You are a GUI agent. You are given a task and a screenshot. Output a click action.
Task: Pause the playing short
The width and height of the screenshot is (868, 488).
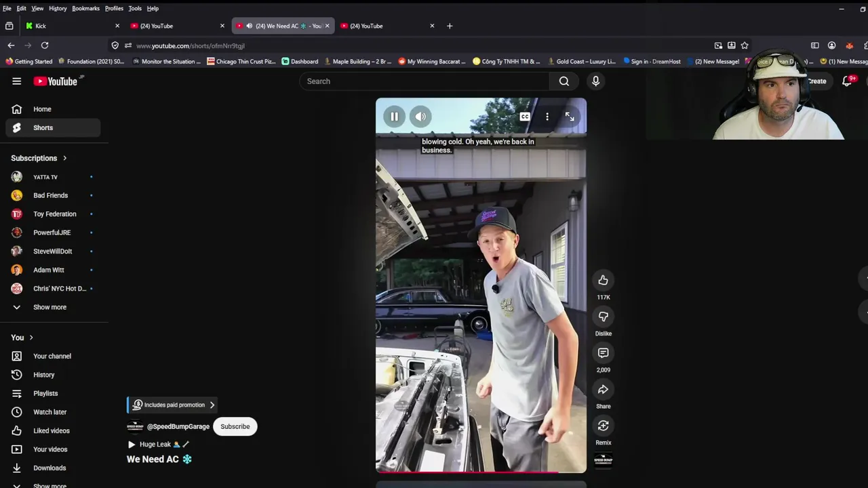(394, 117)
